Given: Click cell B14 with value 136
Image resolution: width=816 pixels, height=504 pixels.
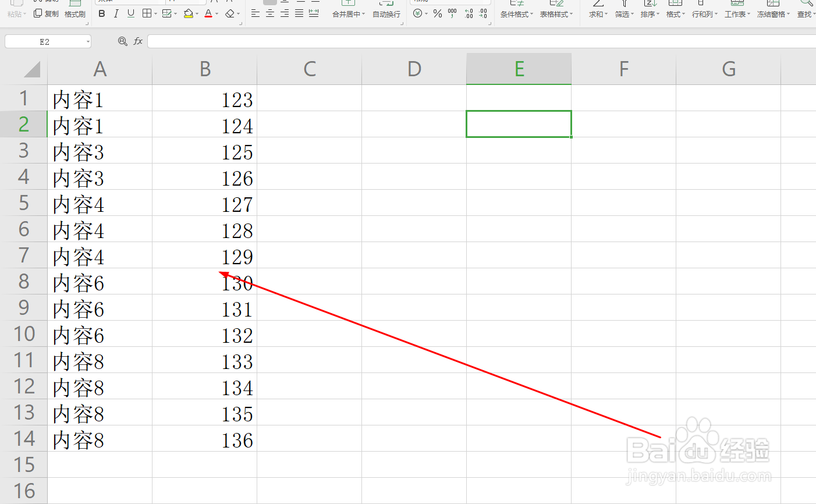Looking at the screenshot, I should point(205,438).
